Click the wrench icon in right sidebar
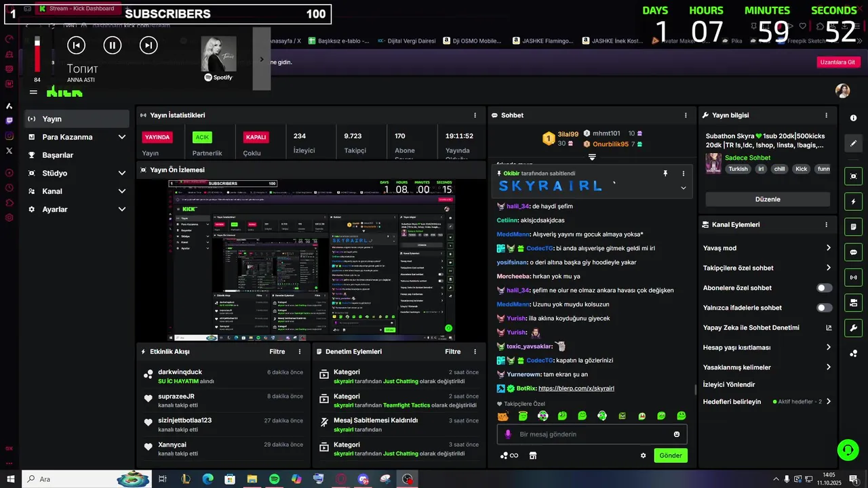This screenshot has width=868, height=488. pos(853,328)
